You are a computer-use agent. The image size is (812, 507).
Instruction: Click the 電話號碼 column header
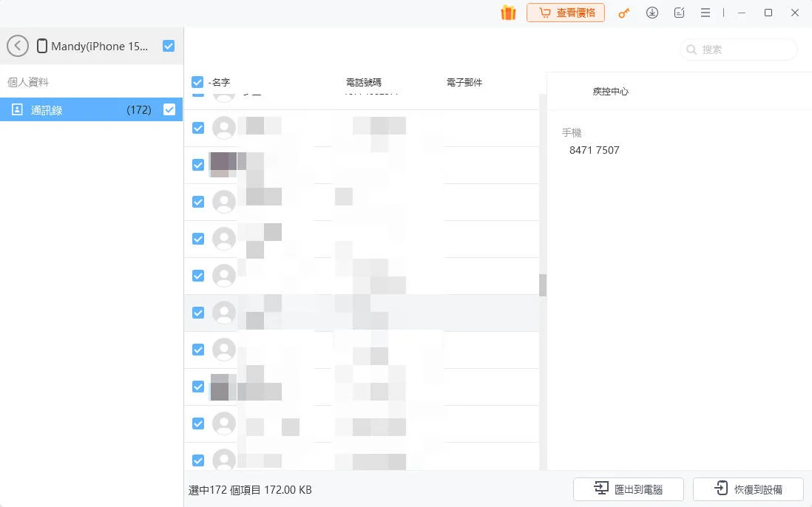pos(364,82)
